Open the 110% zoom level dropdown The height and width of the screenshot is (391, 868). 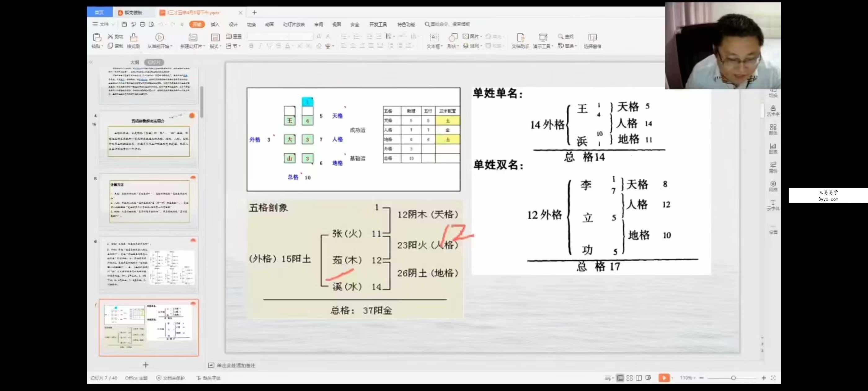[x=687, y=378]
